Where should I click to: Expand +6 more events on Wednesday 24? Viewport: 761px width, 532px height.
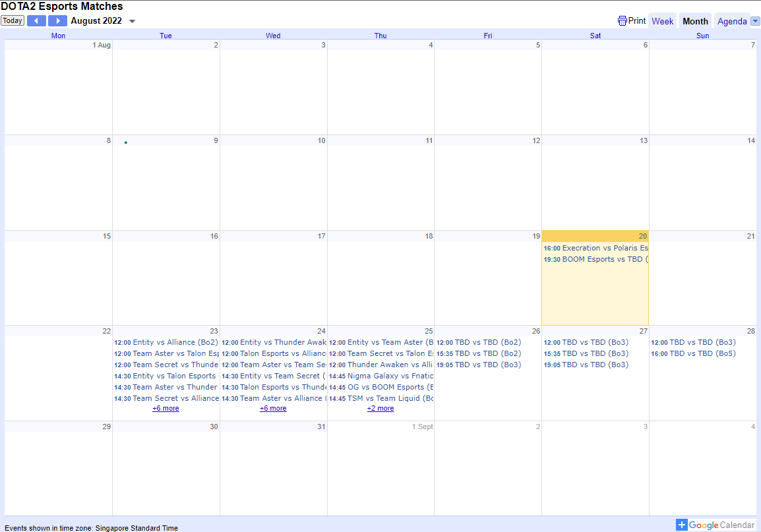[x=273, y=408]
